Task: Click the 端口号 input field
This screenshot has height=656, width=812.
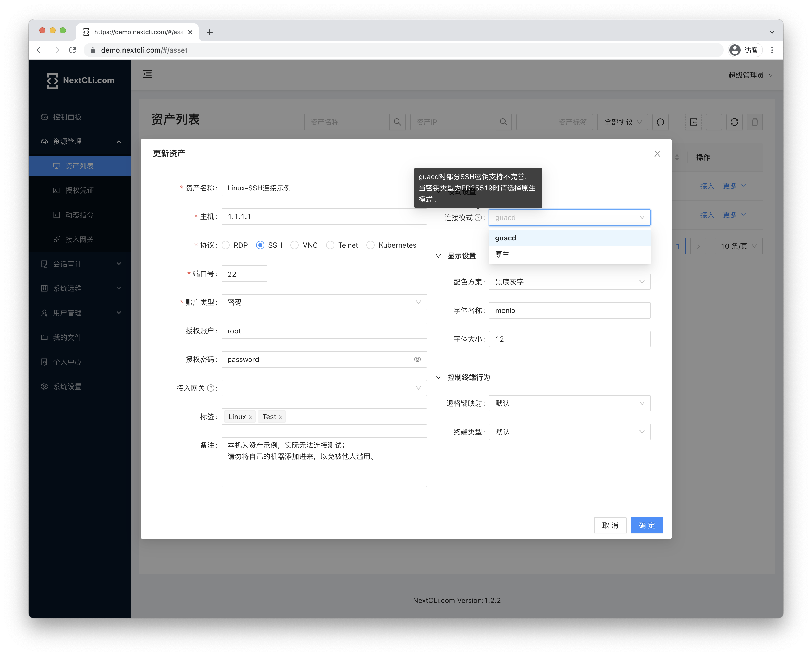Action: click(244, 274)
